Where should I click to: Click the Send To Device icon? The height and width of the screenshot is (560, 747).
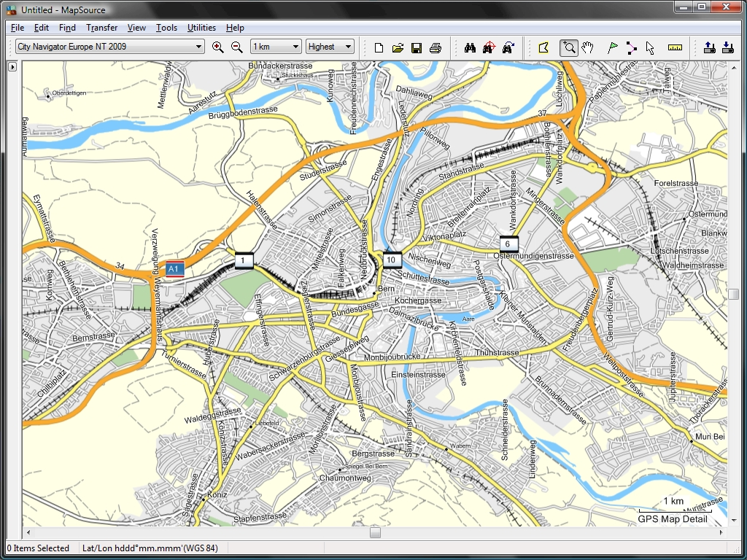[709, 47]
